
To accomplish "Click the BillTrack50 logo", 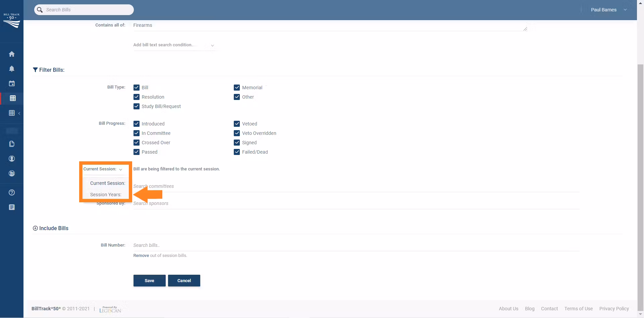I will [12, 21].
